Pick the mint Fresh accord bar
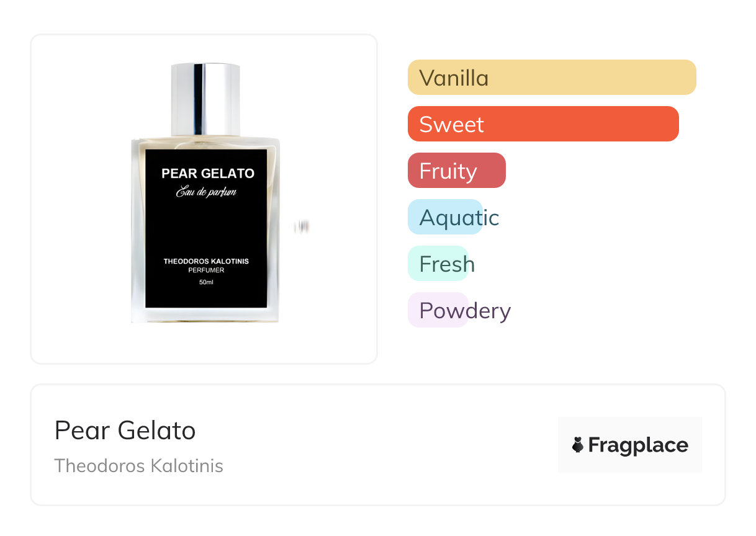The width and height of the screenshot is (756, 536). [x=438, y=264]
